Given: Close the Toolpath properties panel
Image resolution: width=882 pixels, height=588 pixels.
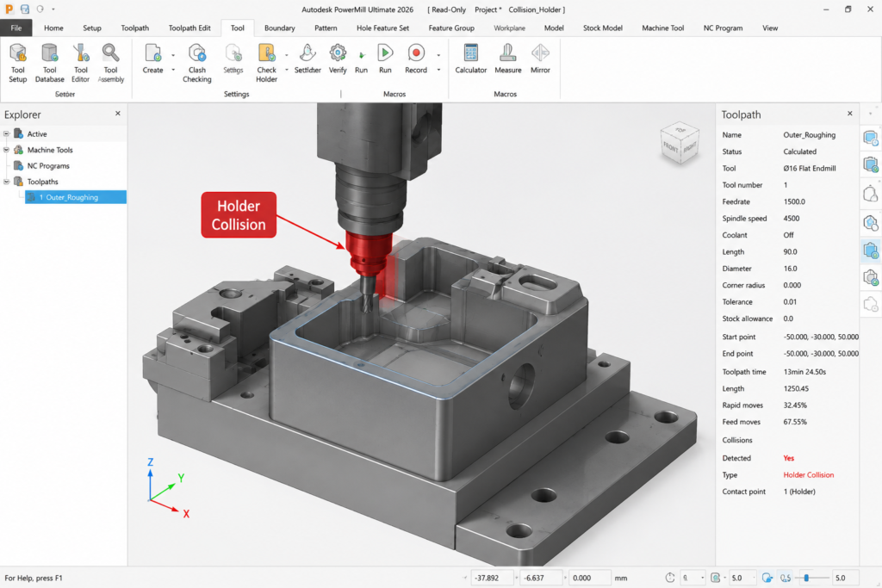Looking at the screenshot, I should (849, 114).
